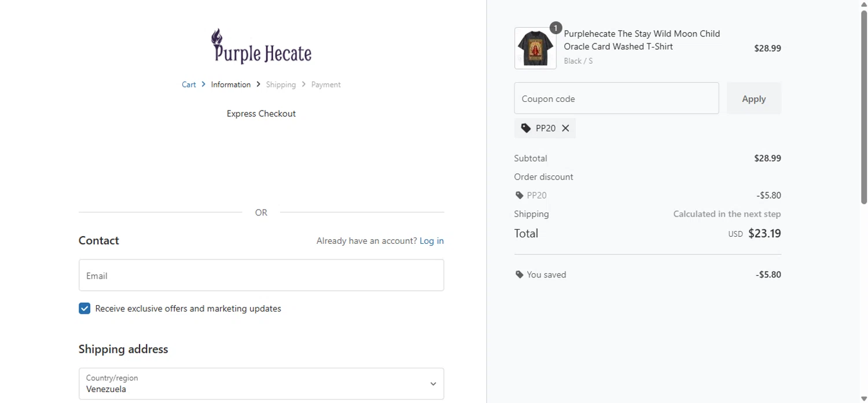Open the Purple Hecate logo link
868x403 pixels.
[x=262, y=46]
